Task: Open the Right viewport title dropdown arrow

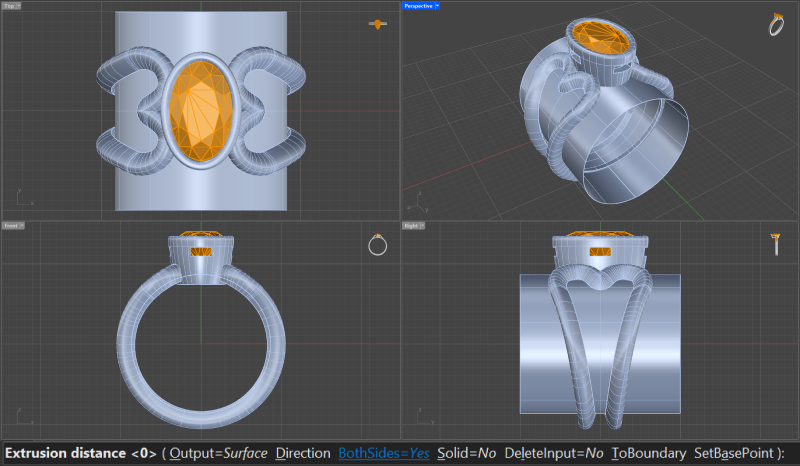Action: click(421, 226)
